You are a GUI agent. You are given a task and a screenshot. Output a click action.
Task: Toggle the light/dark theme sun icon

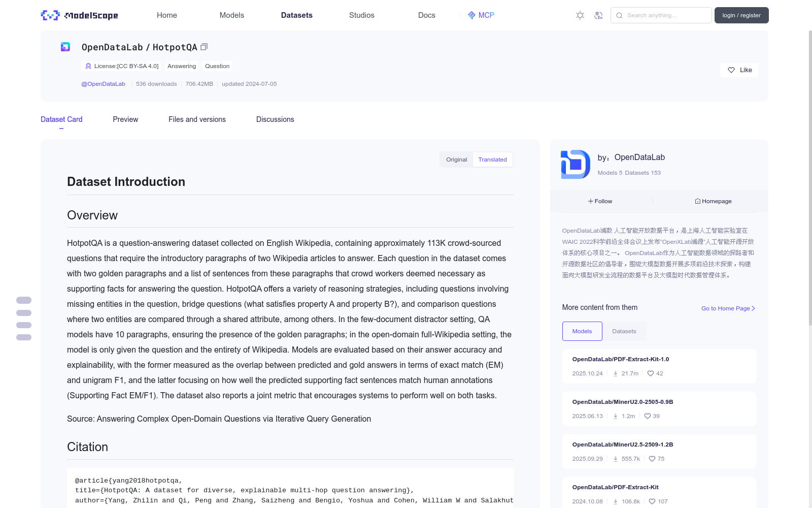pos(580,15)
